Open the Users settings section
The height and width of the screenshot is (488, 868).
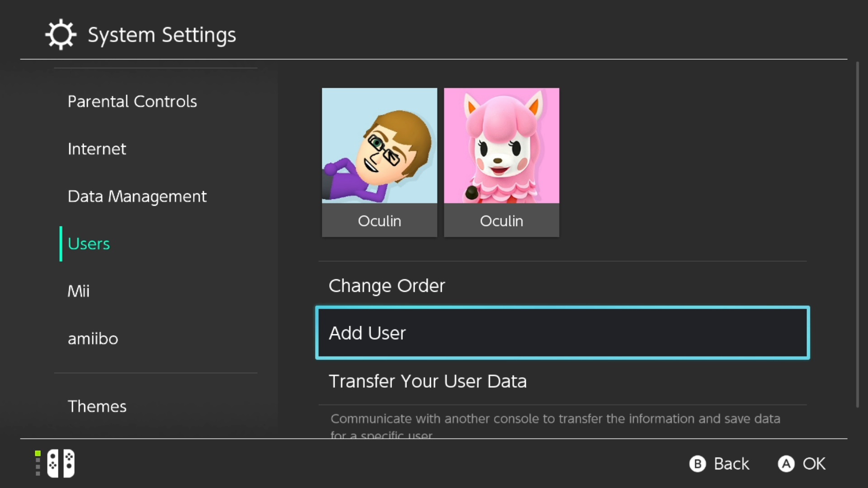[x=89, y=244]
